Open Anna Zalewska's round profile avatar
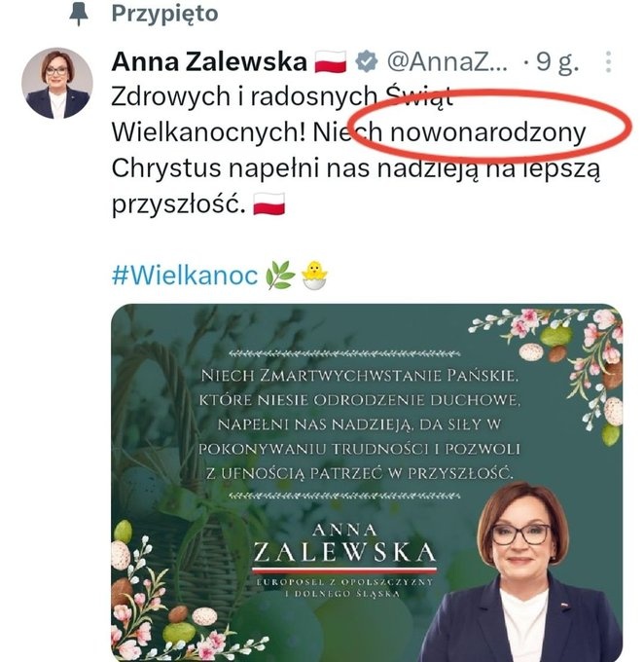The image size is (644, 662). pos(57,83)
